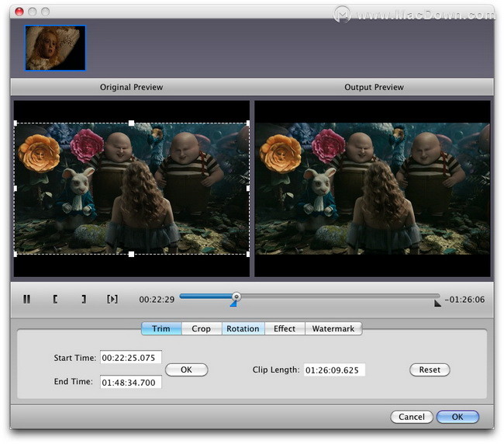Open the Crop tab
The width and height of the screenshot is (504, 444).
click(x=202, y=328)
